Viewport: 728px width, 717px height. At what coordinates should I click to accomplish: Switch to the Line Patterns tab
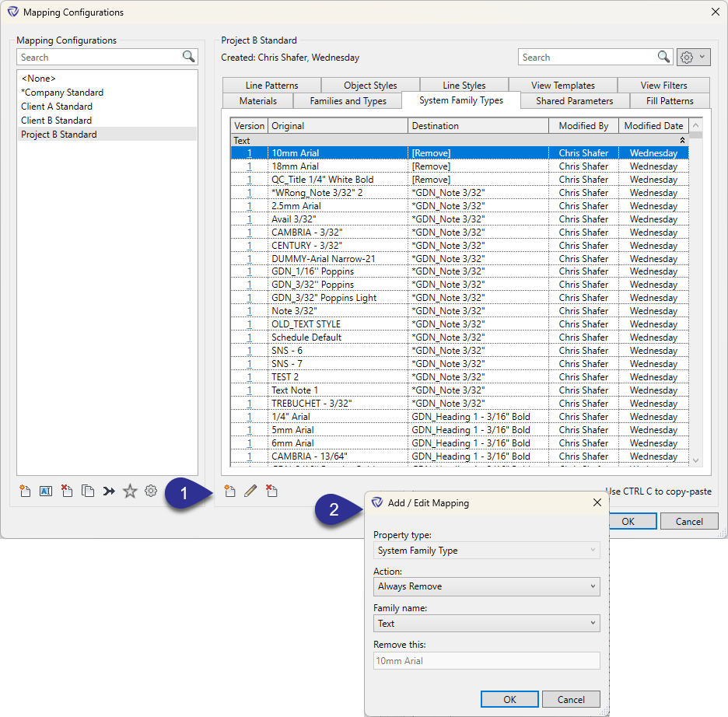tap(271, 86)
